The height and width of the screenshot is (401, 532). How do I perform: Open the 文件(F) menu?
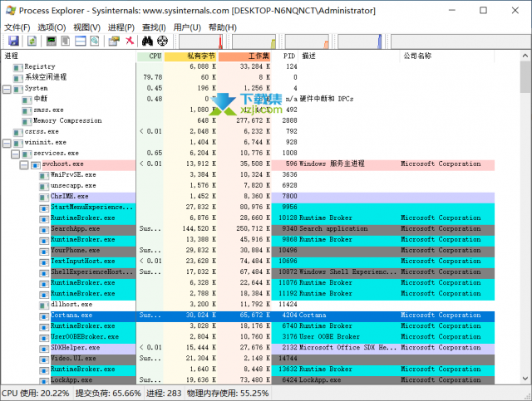pos(17,27)
